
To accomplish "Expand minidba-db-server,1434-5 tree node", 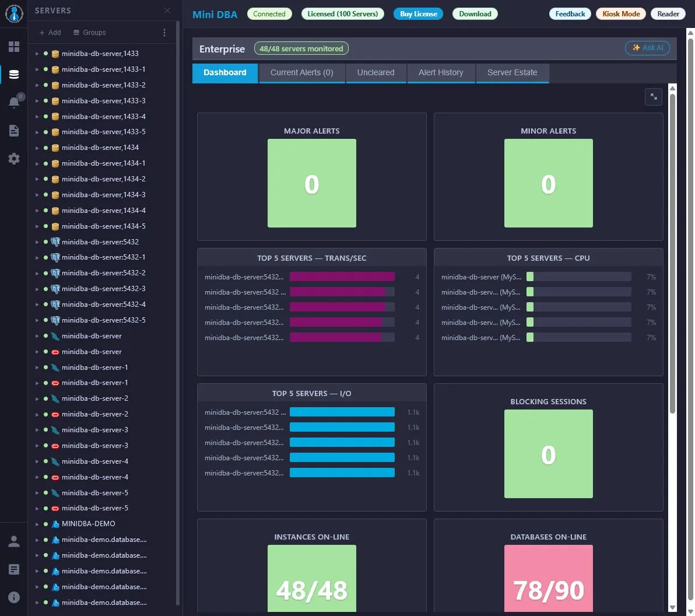I will coord(37,226).
